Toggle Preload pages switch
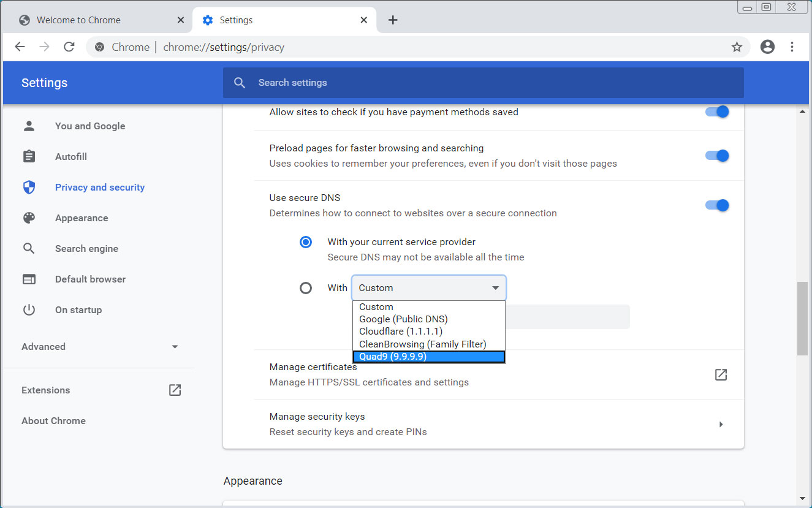Screen dimensions: 812x508 [717, 156]
